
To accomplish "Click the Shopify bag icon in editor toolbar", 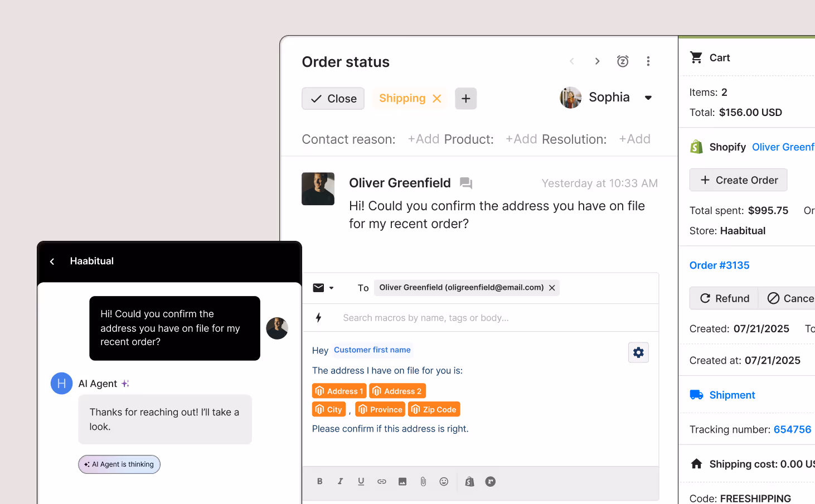I will pos(470,482).
